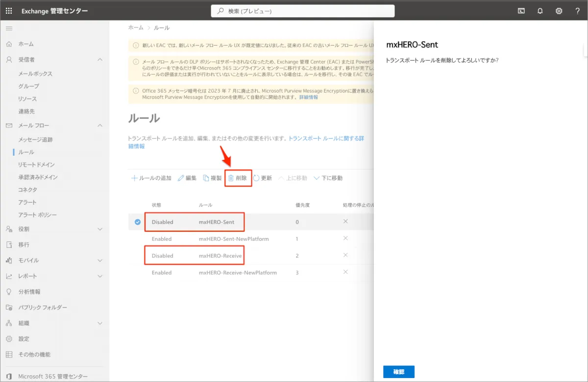Viewport: 588px width, 382px height.
Task: Click the refresh (更新) toolbar button
Action: pos(262,178)
